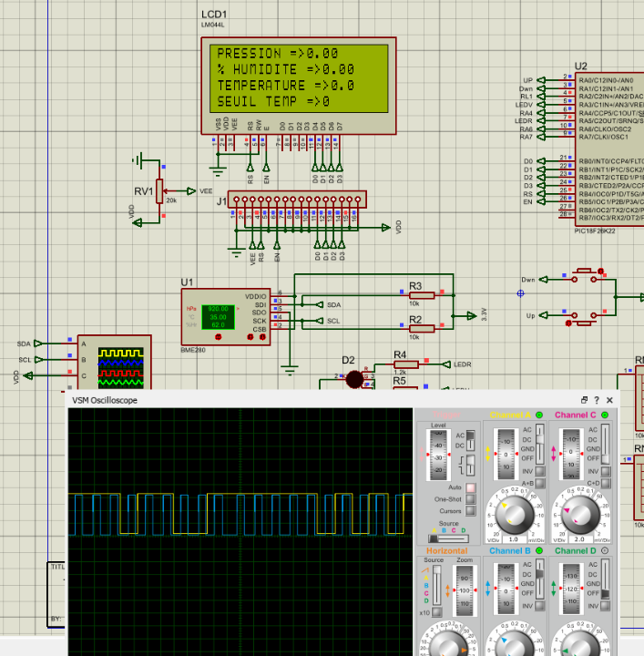This screenshot has height=656, width=644.
Task: Enable the C+D button
Action: 606,483
